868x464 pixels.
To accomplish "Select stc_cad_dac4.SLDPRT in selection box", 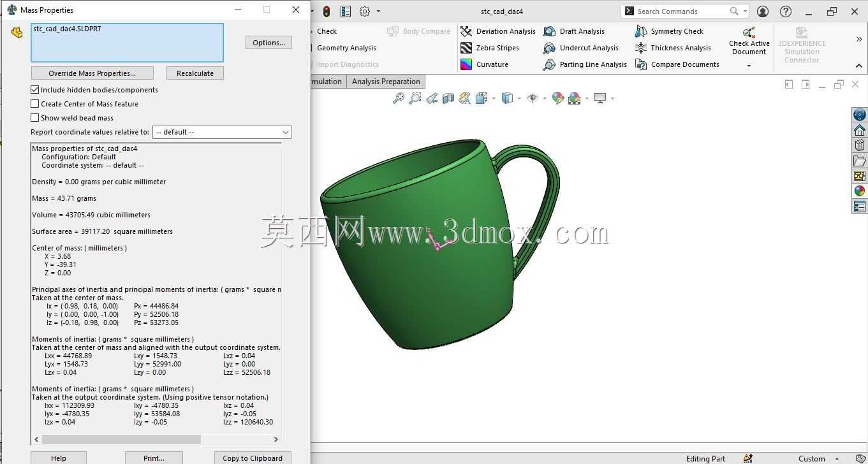I will tap(67, 29).
